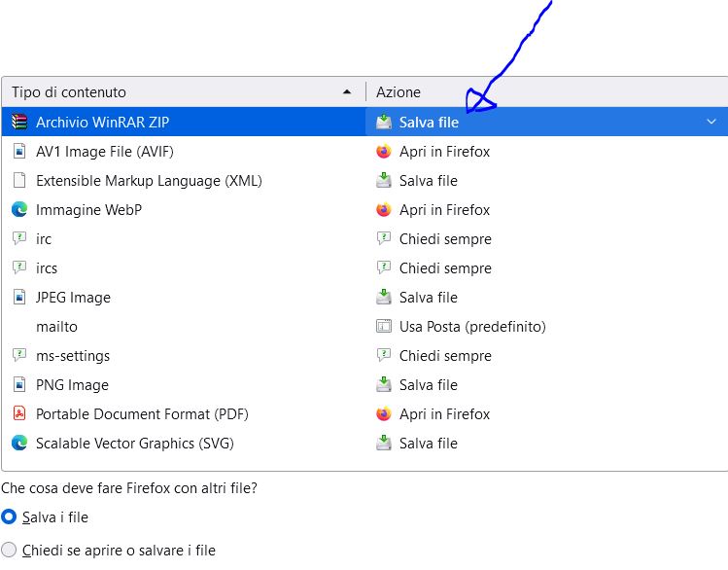Click the save icon in the JPEG Image row
The image size is (728, 570).
[384, 297]
